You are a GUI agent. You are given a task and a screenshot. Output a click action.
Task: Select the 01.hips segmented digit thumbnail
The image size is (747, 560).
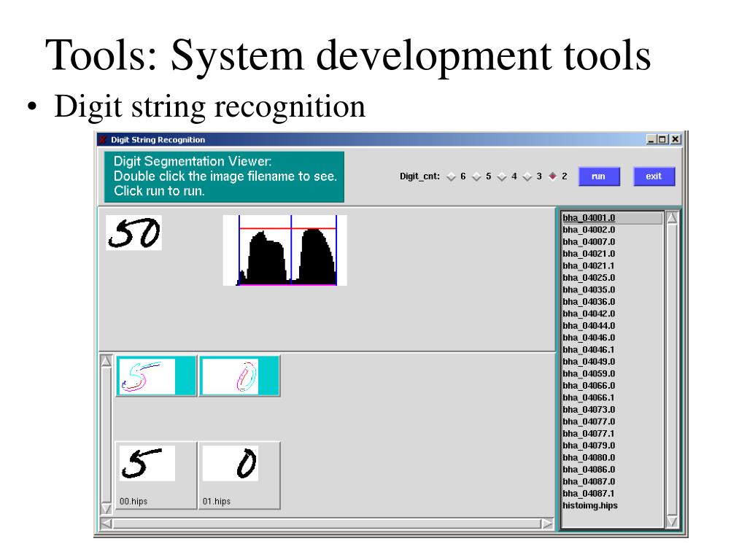[x=239, y=475]
